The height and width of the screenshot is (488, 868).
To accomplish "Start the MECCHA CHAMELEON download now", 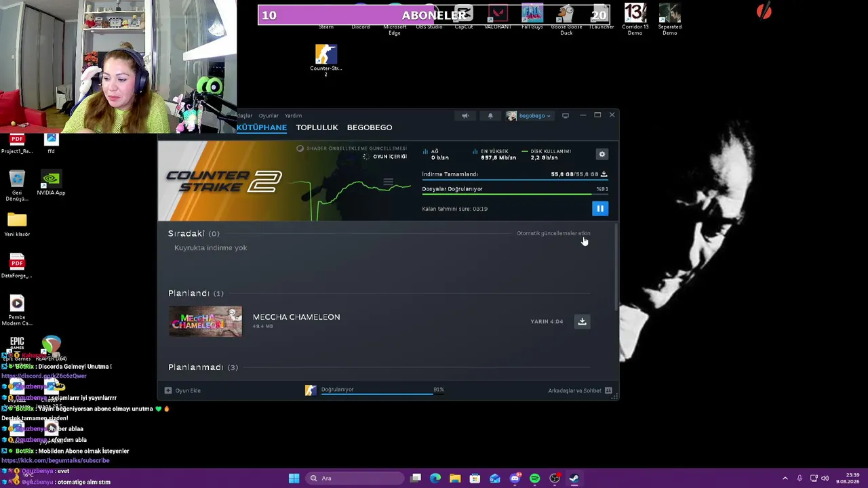I will click(x=582, y=321).
